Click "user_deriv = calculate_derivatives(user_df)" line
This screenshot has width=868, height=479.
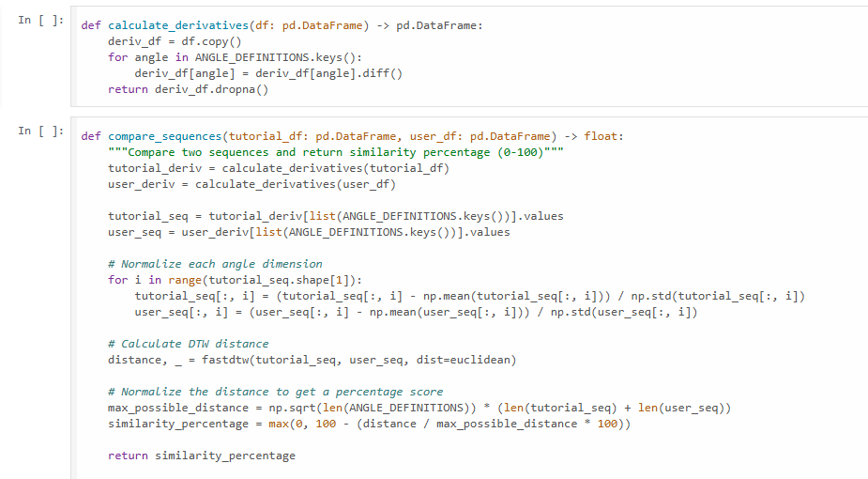coord(251,184)
